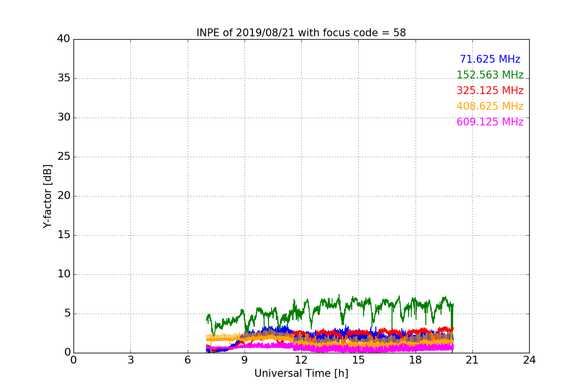Click the y-axis tick label 40

coord(64,39)
